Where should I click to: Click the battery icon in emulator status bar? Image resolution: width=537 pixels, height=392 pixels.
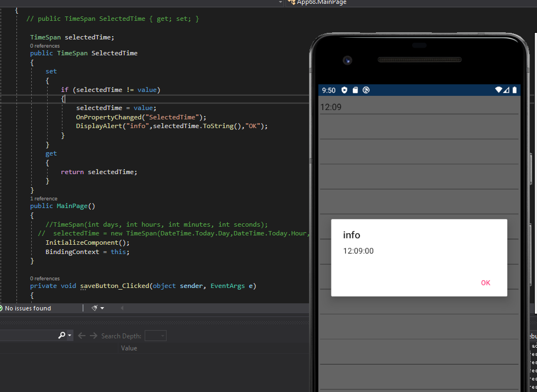coord(515,90)
